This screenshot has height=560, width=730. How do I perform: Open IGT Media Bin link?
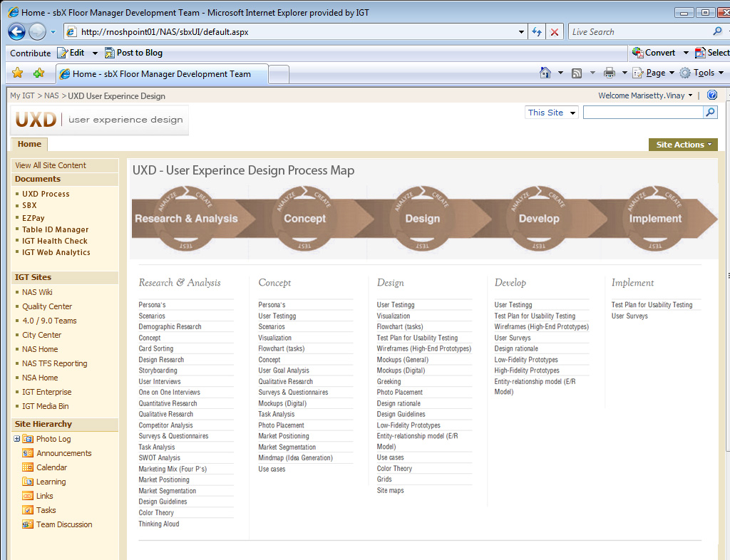(x=45, y=406)
